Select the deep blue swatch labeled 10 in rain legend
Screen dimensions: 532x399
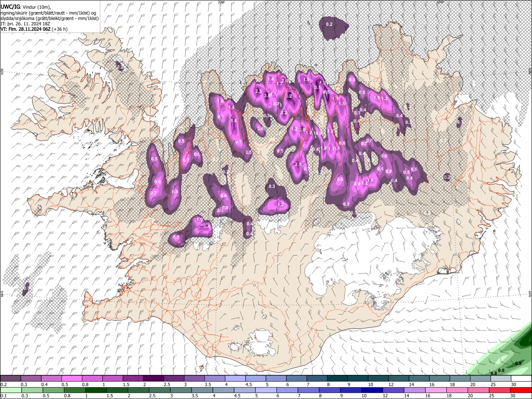pos(372,390)
